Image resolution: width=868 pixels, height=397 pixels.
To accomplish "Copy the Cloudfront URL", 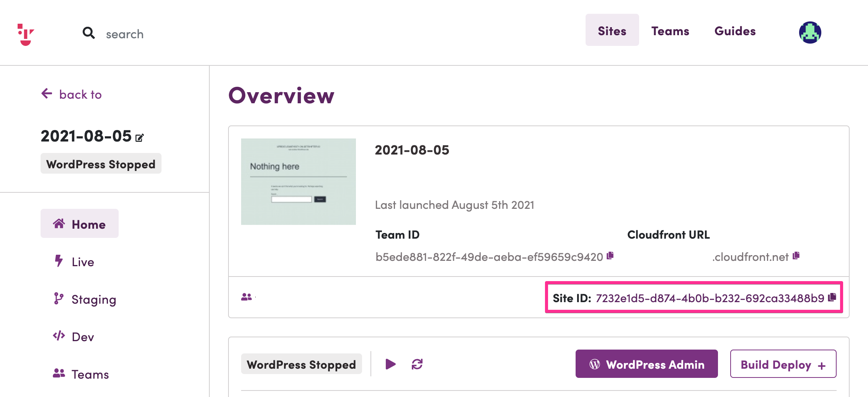I will [x=796, y=255].
